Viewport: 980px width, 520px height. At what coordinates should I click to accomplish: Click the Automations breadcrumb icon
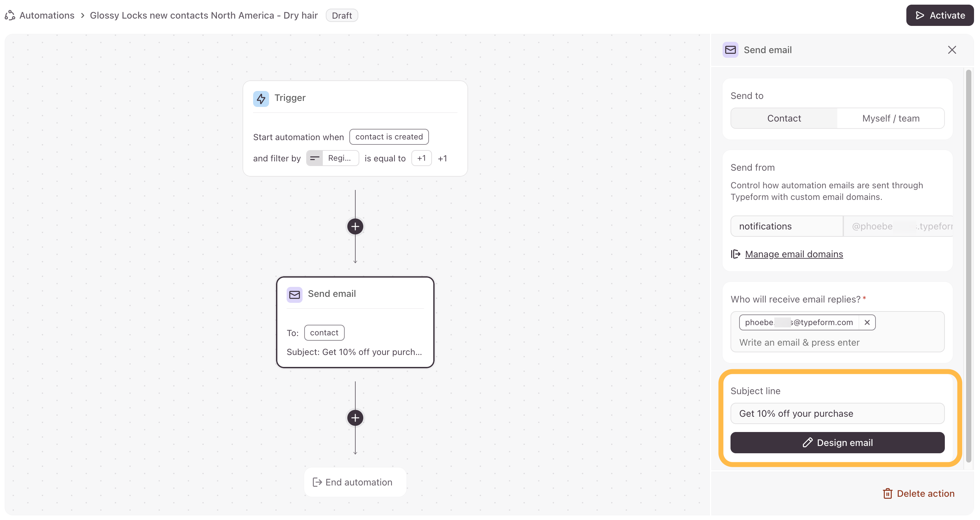coord(10,15)
